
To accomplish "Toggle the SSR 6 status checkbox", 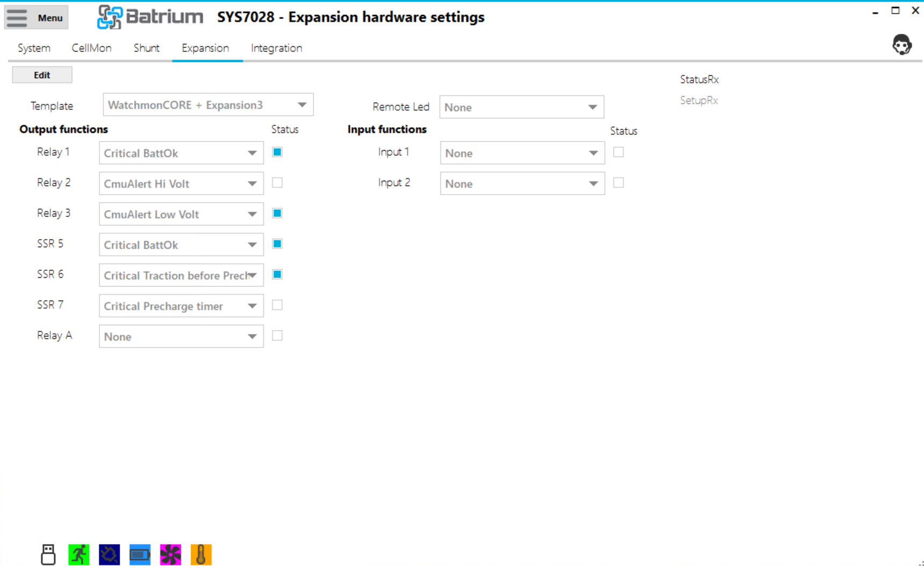I will coord(277,275).
